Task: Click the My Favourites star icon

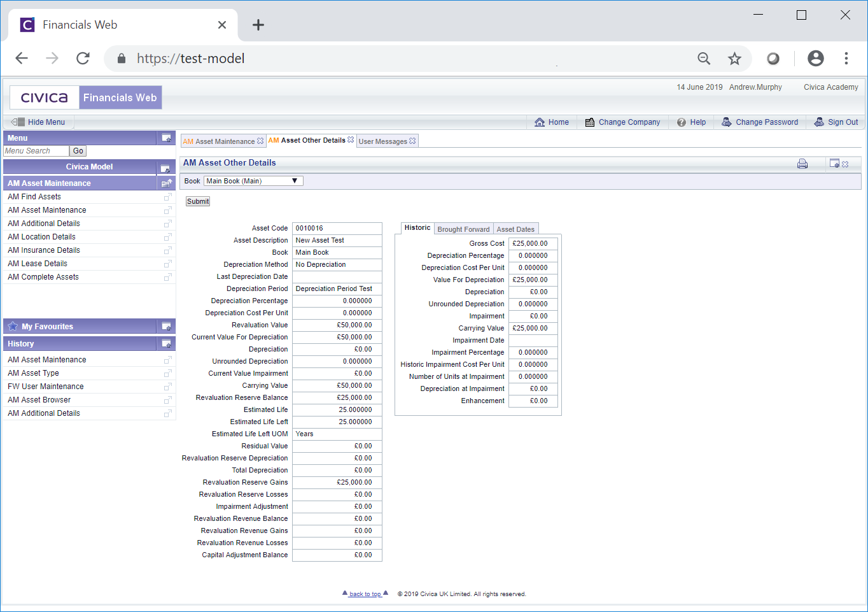Action: point(13,326)
